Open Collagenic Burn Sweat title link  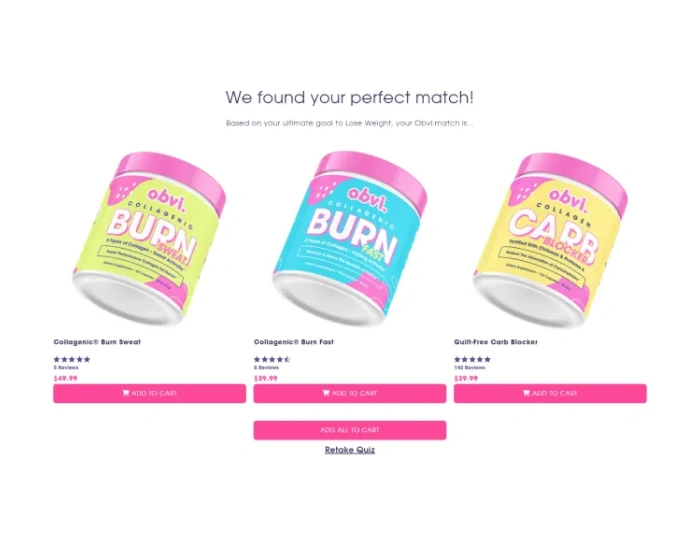[97, 342]
